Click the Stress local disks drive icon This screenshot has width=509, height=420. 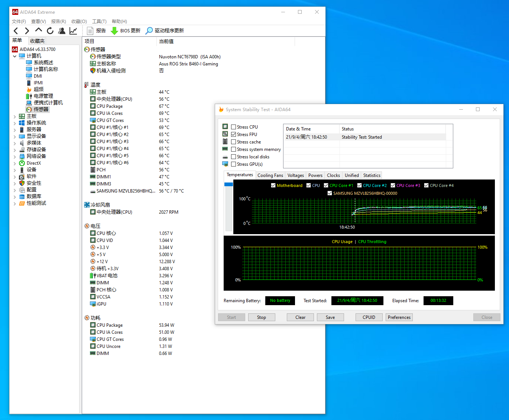coord(225,157)
